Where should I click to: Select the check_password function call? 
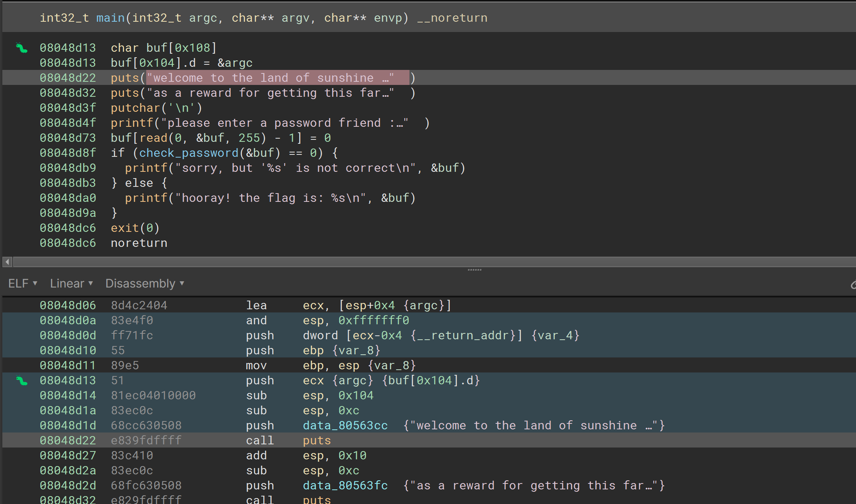[189, 152]
